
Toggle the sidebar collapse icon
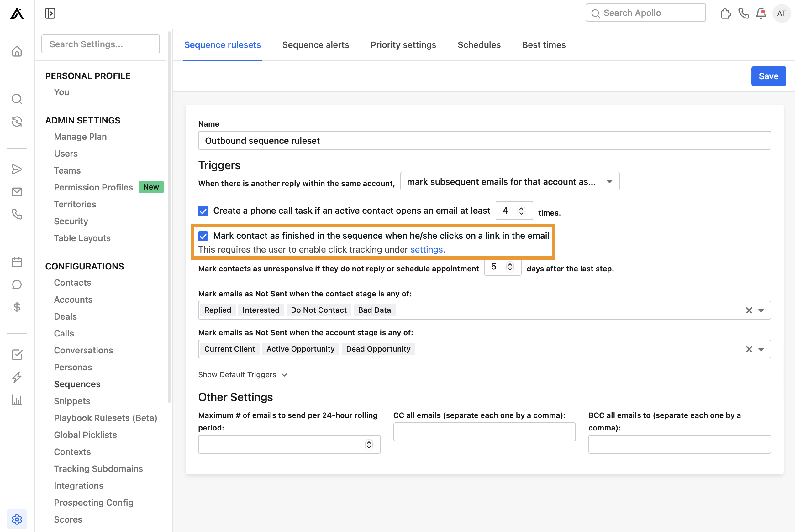[50, 13]
